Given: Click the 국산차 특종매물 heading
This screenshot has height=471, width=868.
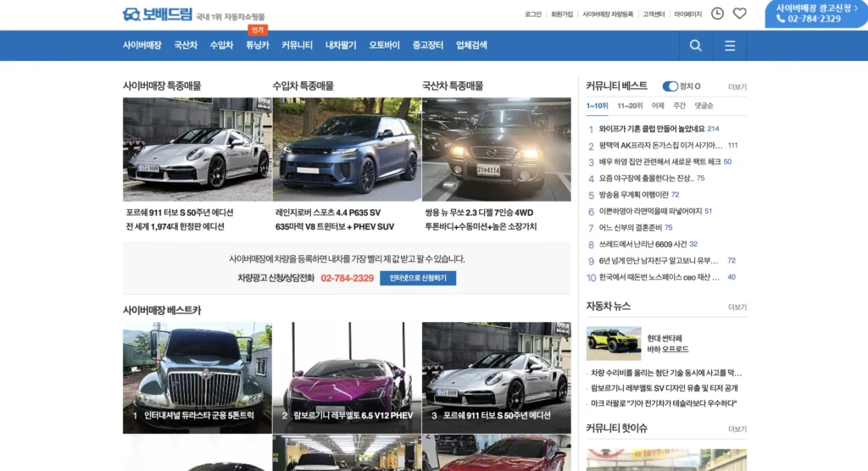Looking at the screenshot, I should pyautogui.click(x=453, y=86).
